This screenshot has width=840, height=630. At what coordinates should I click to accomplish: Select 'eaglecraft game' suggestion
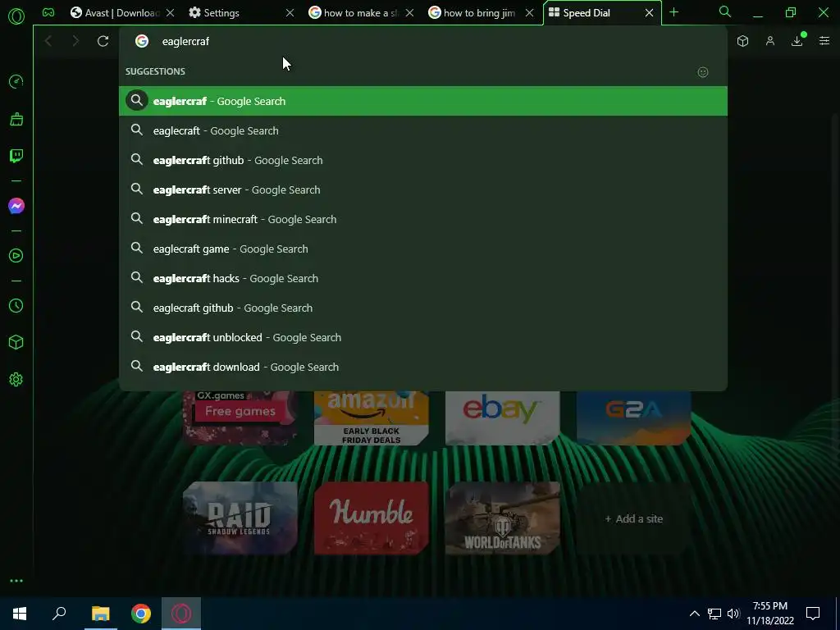coord(423,249)
